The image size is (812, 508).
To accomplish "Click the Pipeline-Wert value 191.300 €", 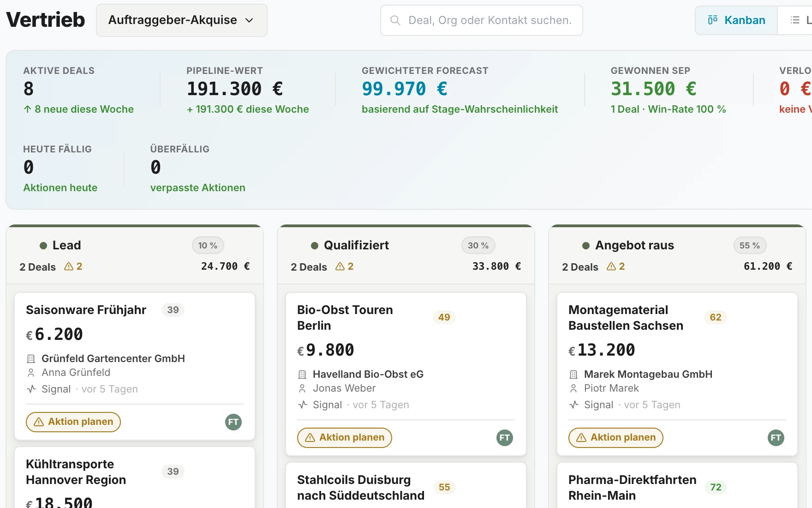I will tap(235, 89).
